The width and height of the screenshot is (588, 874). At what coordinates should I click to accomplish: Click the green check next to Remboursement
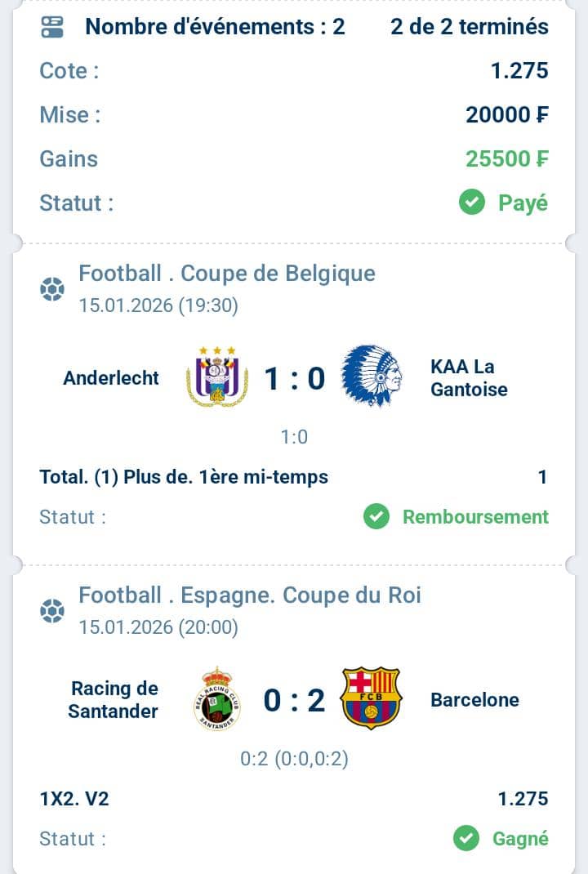click(x=376, y=517)
